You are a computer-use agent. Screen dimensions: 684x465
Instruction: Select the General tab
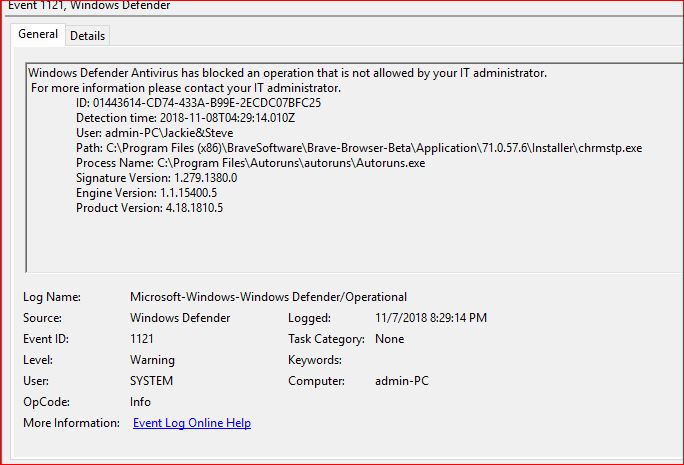38,35
